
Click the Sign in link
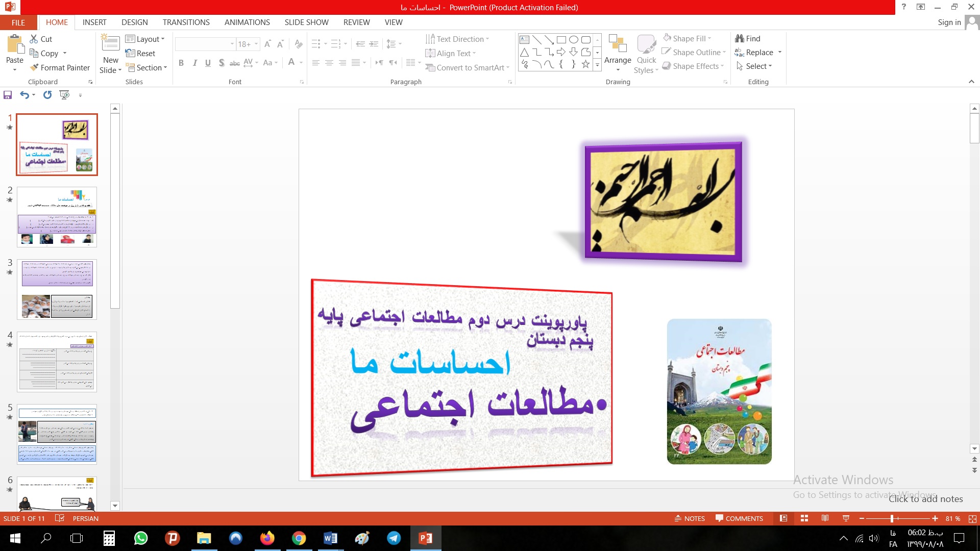click(949, 22)
